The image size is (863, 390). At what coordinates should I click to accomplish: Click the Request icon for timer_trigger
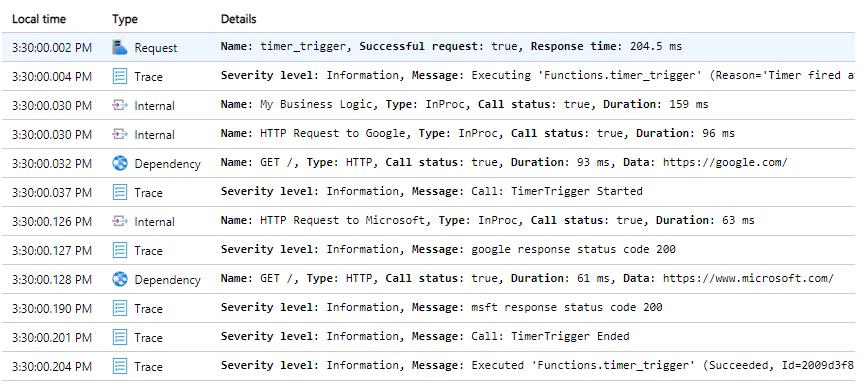tap(120, 47)
